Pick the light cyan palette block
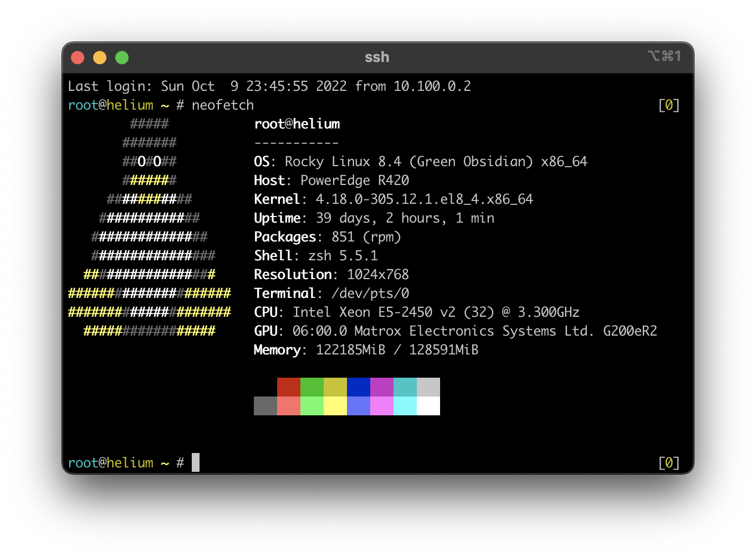This screenshot has height=556, width=756. [405, 406]
